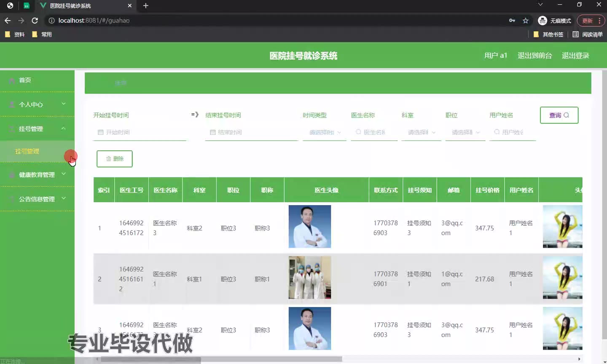Viewport: 607px width, 364px height.
Task: Reload the page with the refresh icon
Action: click(x=35, y=21)
